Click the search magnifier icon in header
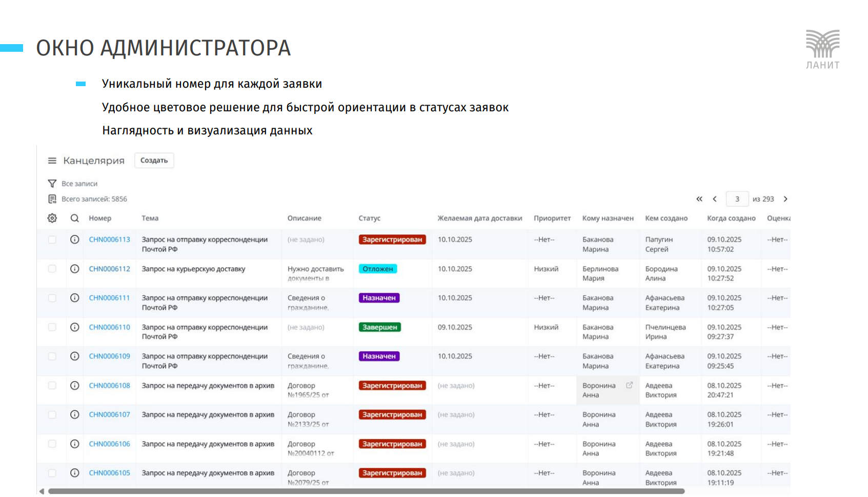The width and height of the screenshot is (868, 497). tap(75, 218)
